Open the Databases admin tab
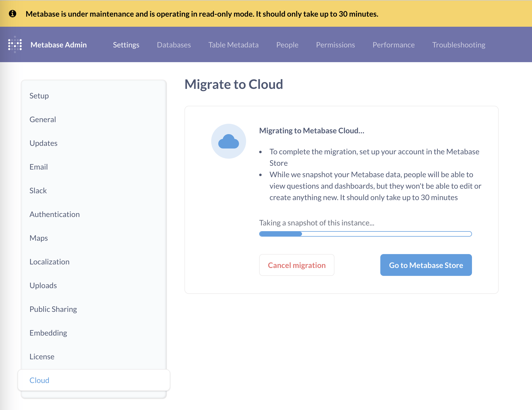532x410 pixels. pos(174,45)
